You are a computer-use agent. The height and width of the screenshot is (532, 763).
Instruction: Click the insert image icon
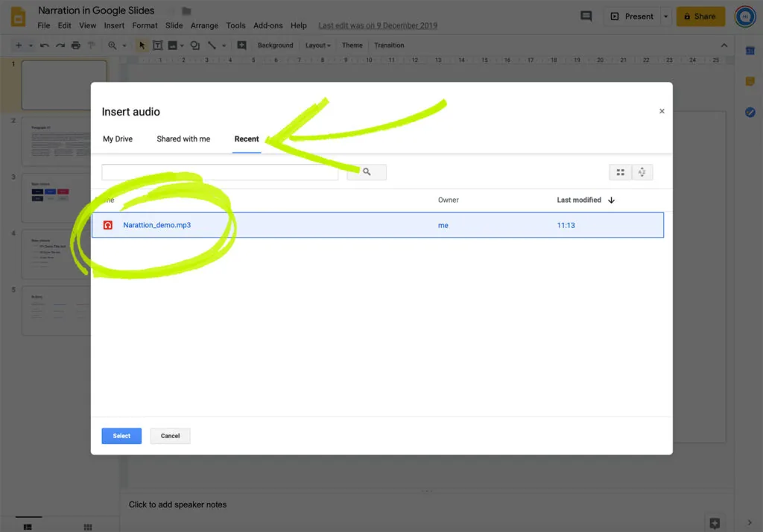coord(172,45)
